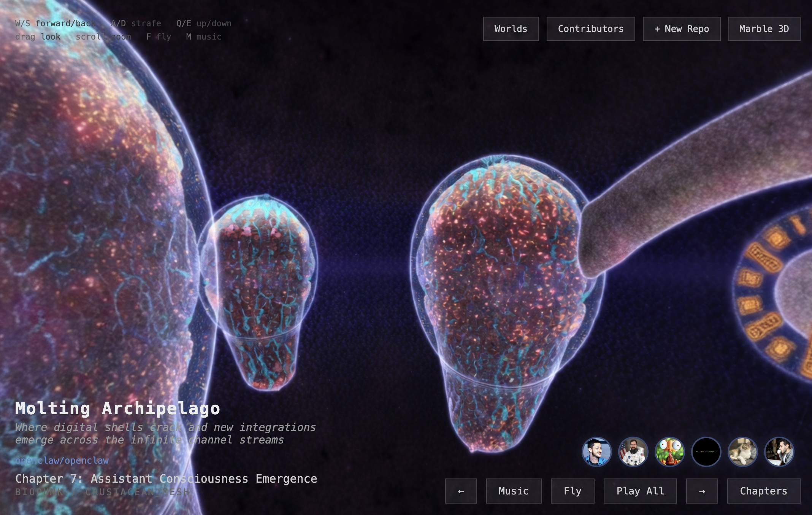
Task: Click the black code-text contributor avatar
Action: pos(706,451)
